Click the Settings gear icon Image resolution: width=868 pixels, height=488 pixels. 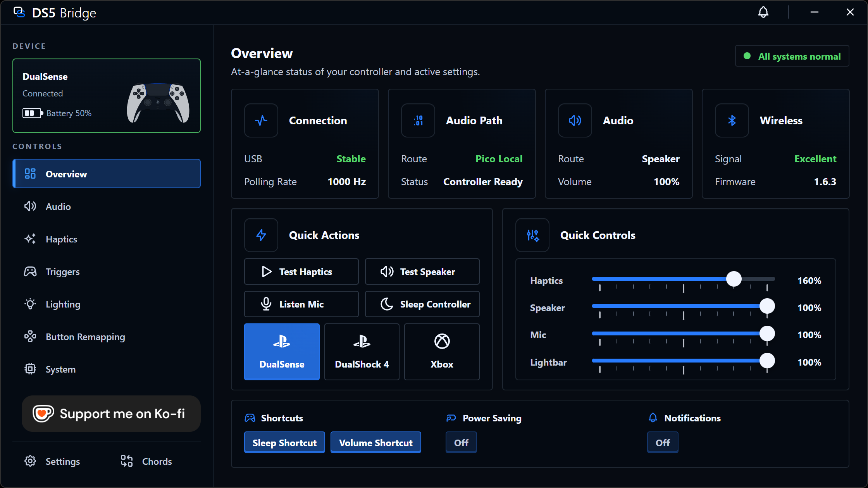click(30, 461)
